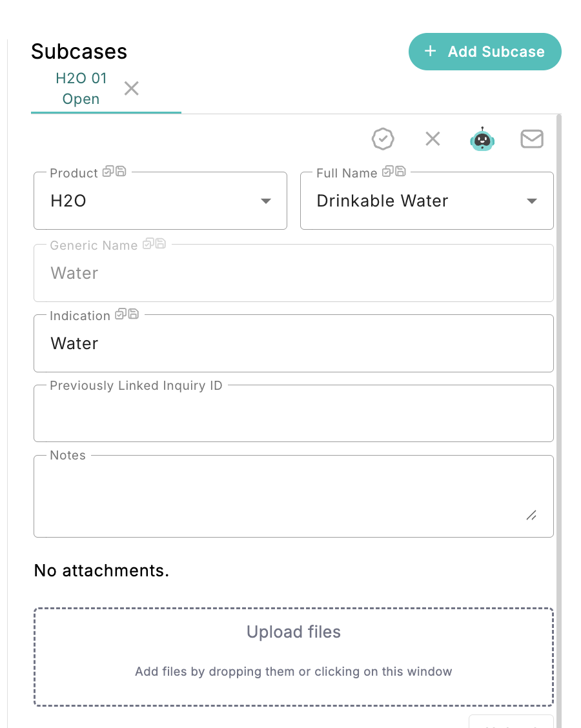Click the copy-check icon beside Generic Name

pos(148,244)
